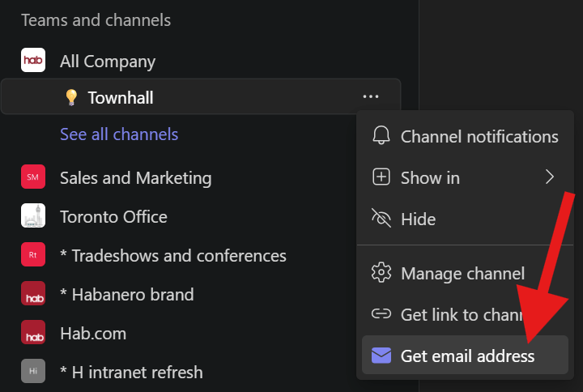Open Channel notifications settings
This screenshot has height=392, width=583.
(x=466, y=136)
